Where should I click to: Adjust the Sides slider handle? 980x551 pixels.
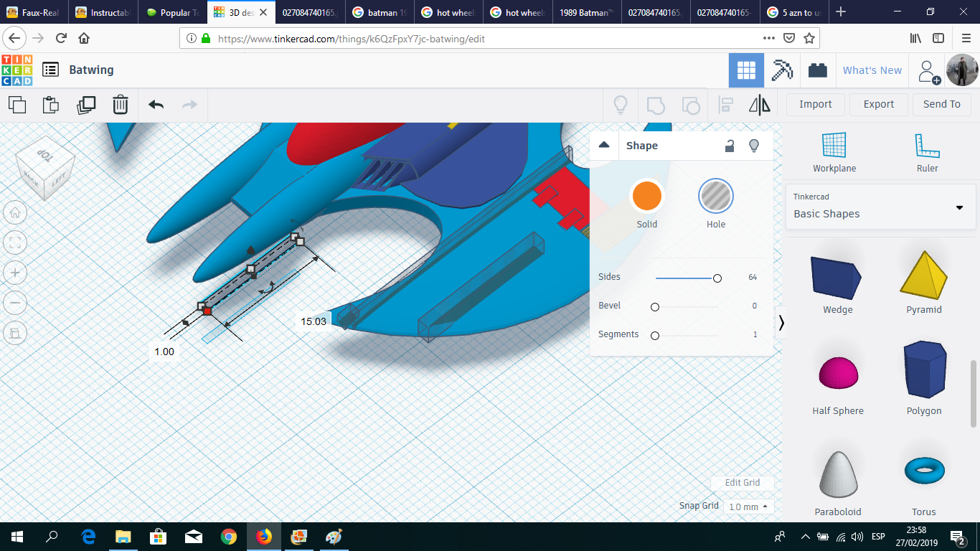click(717, 278)
